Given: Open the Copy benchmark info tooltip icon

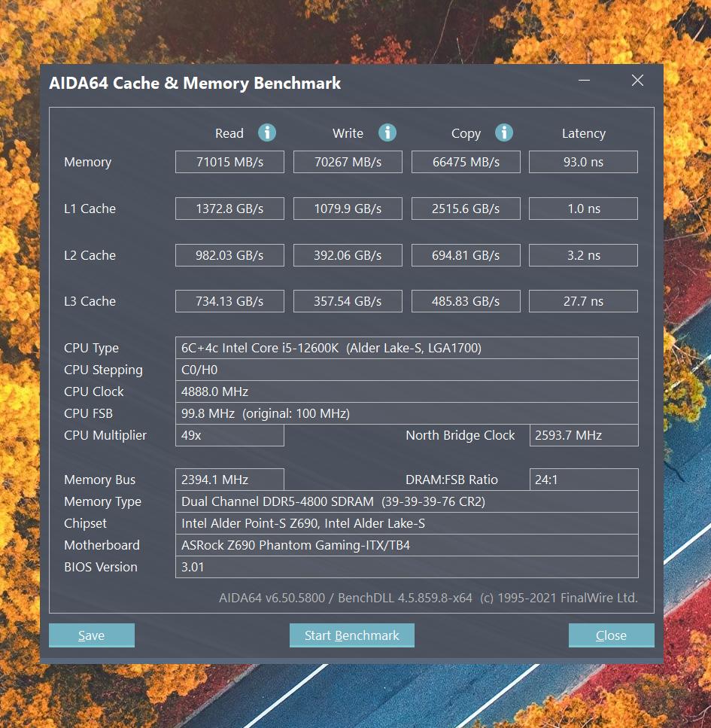Looking at the screenshot, I should 505,133.
